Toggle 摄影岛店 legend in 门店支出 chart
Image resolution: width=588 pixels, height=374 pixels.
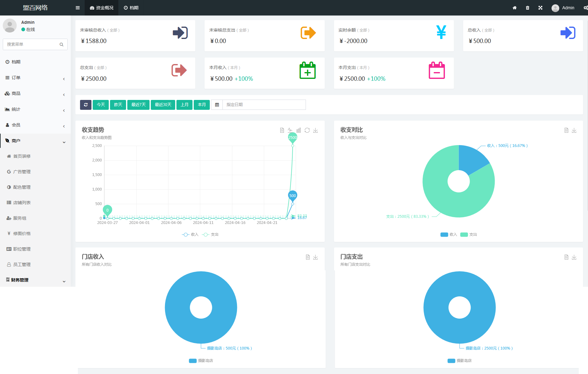tap(459, 361)
